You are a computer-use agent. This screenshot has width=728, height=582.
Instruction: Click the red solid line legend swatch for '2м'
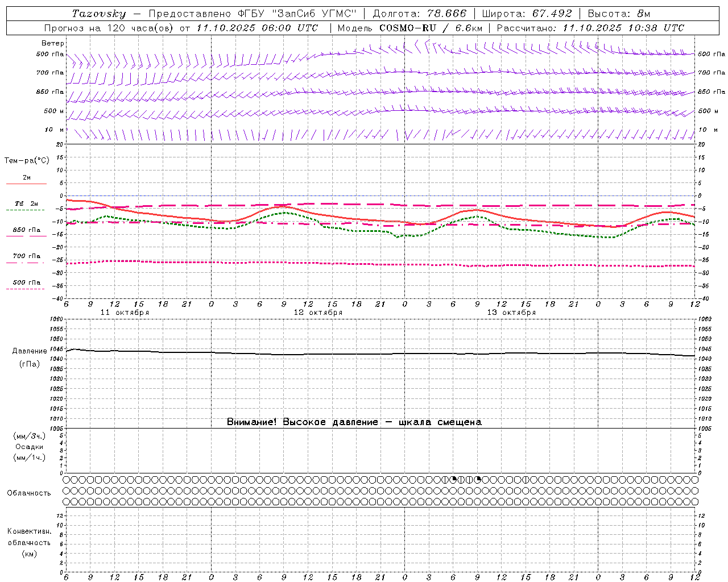pyautogui.click(x=26, y=184)
